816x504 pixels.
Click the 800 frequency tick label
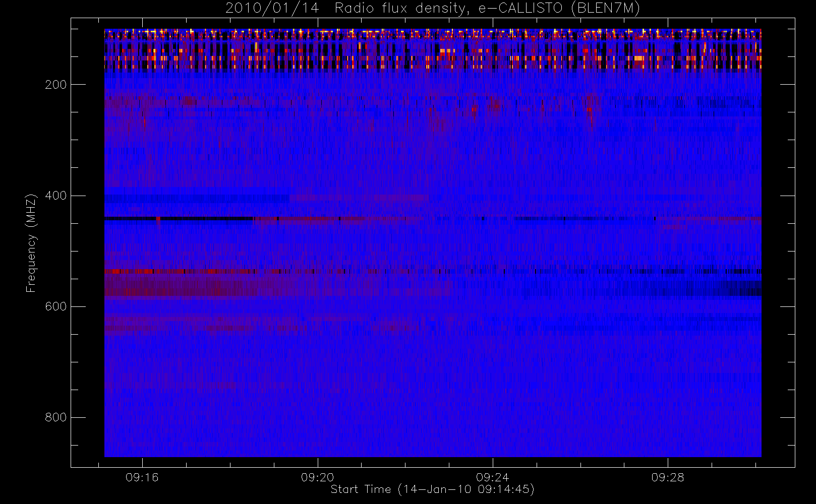coord(56,417)
